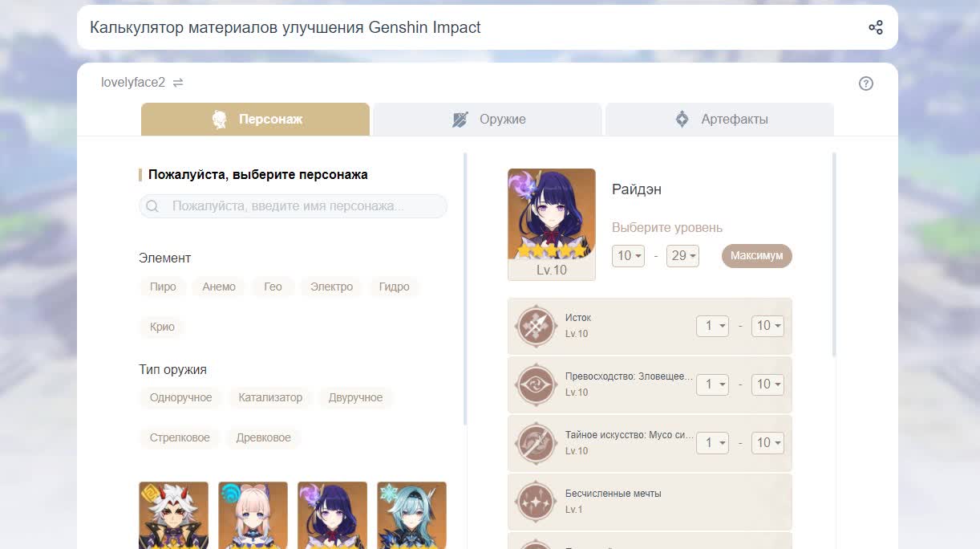Click the Райдэн portrait card Lv.10
This screenshot has width=980, height=549.
(x=552, y=225)
